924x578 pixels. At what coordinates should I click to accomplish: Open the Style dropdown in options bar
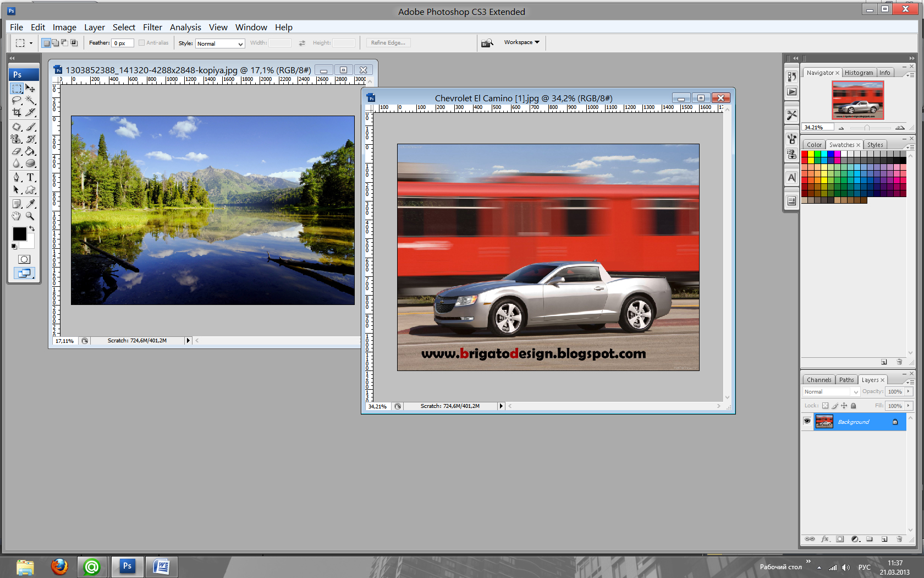click(220, 43)
